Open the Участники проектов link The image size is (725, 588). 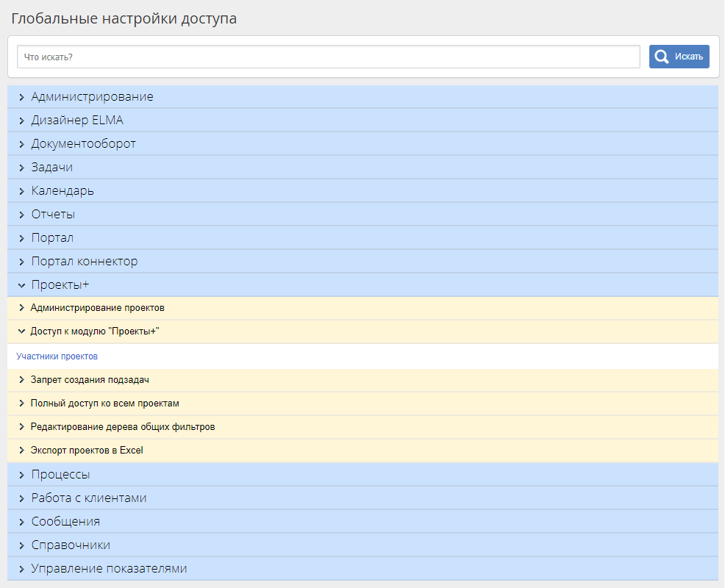click(x=57, y=356)
